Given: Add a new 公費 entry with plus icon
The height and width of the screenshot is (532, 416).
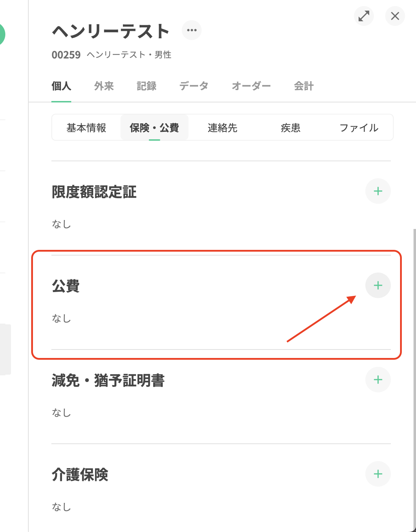Looking at the screenshot, I should [378, 285].
